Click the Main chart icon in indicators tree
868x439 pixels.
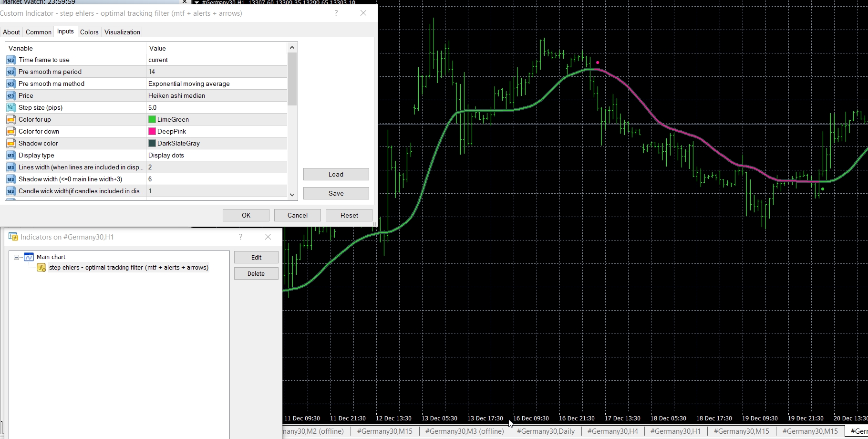point(29,257)
